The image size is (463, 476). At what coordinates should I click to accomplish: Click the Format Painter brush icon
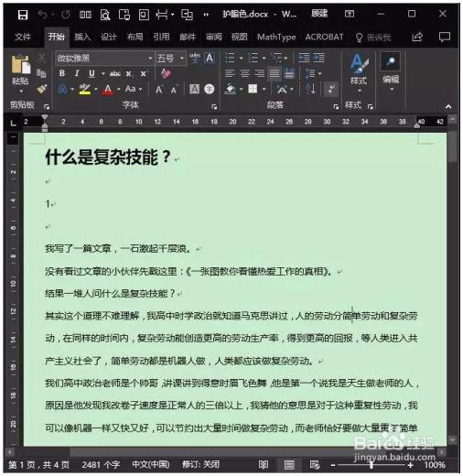(x=41, y=89)
